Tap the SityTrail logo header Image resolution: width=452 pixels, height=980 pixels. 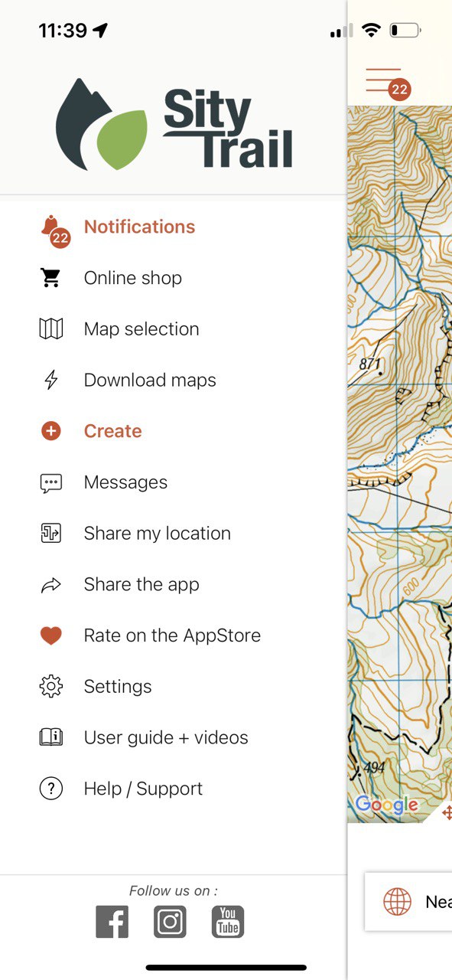pos(174,124)
